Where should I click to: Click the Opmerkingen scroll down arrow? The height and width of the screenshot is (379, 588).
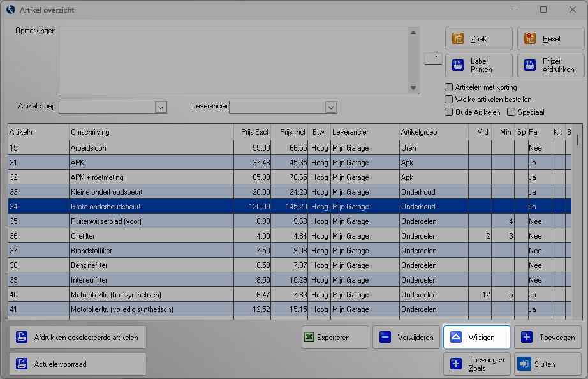413,88
